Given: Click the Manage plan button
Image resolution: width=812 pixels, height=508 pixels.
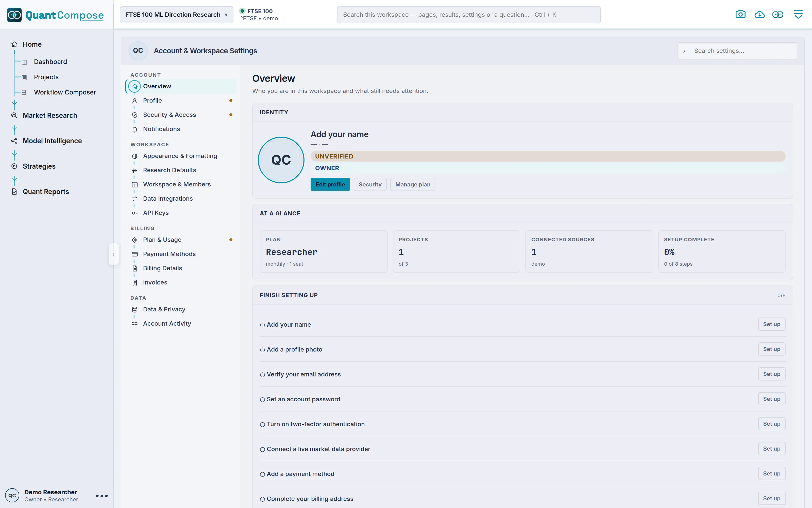Looking at the screenshot, I should click(413, 184).
